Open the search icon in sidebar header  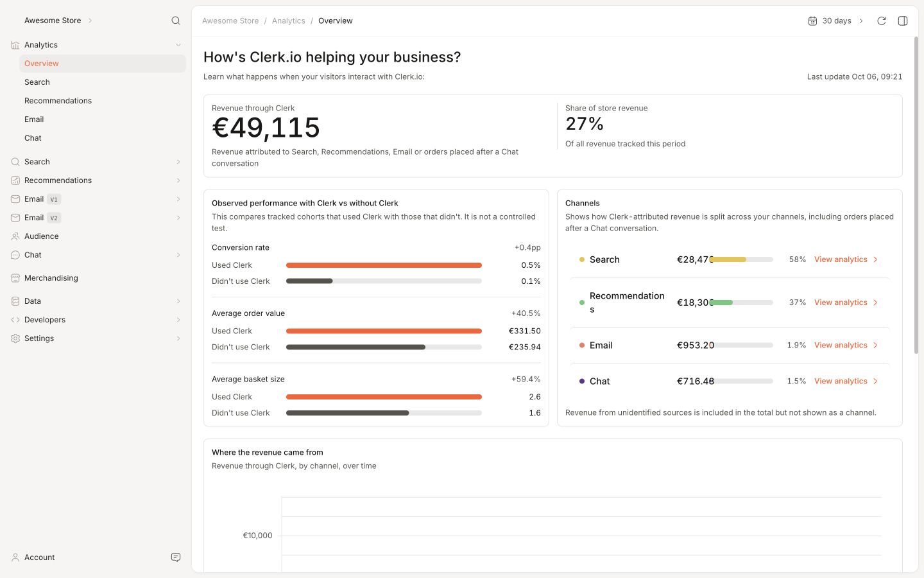point(176,21)
